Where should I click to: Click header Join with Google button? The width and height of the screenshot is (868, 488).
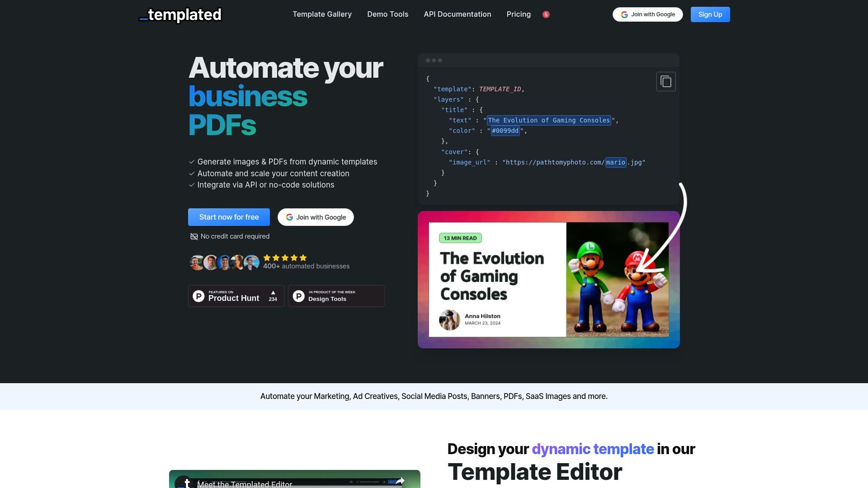point(647,14)
